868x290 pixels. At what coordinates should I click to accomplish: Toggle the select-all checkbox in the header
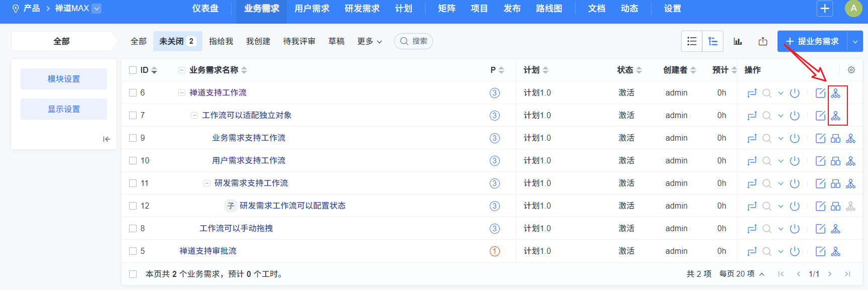(133, 70)
